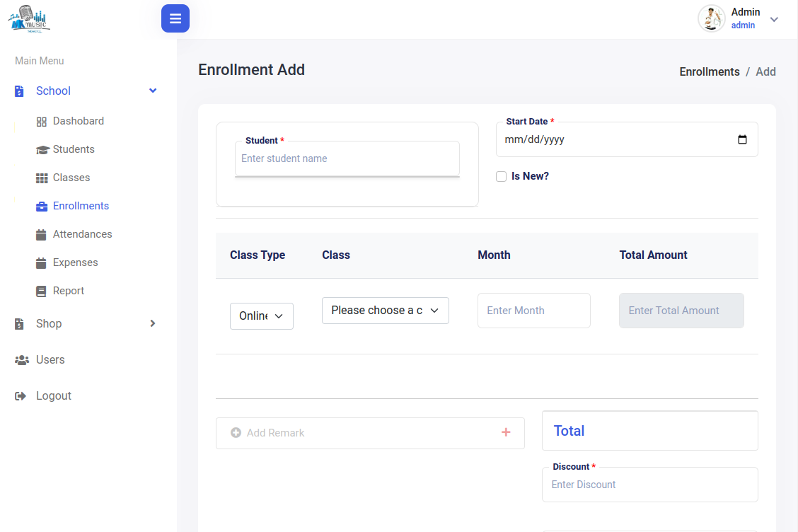Click the Enter student name field

(347, 158)
